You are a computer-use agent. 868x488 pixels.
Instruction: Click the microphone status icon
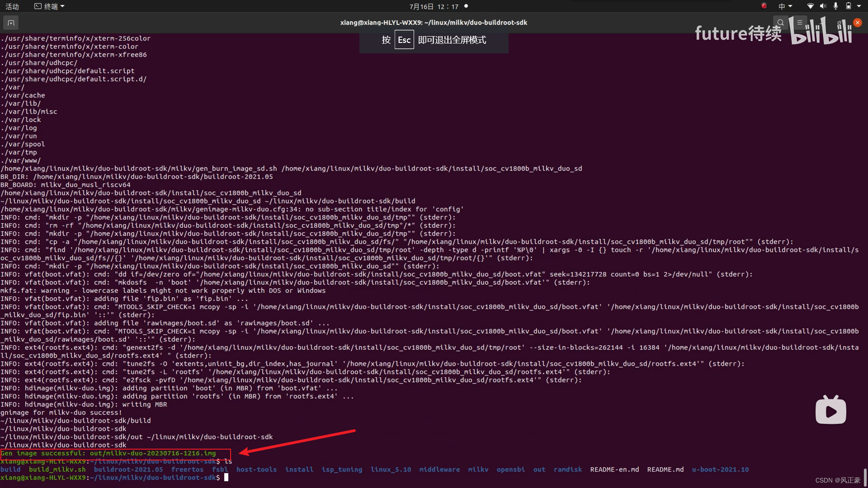(835, 6)
